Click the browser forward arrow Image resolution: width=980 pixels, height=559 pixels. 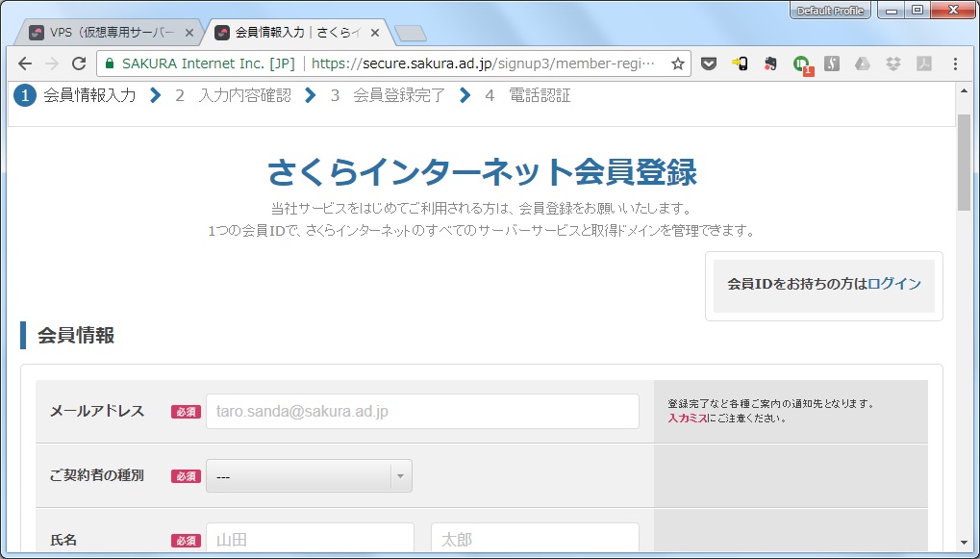tap(52, 64)
